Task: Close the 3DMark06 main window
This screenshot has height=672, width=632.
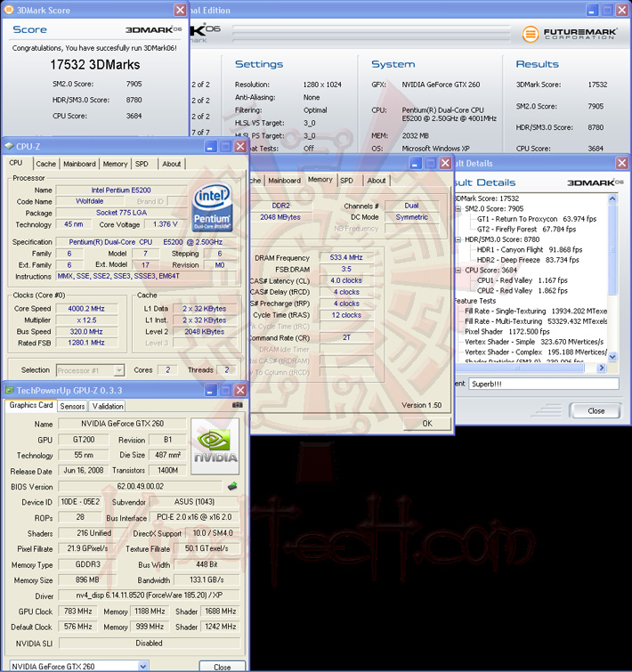Action: tap(621, 10)
